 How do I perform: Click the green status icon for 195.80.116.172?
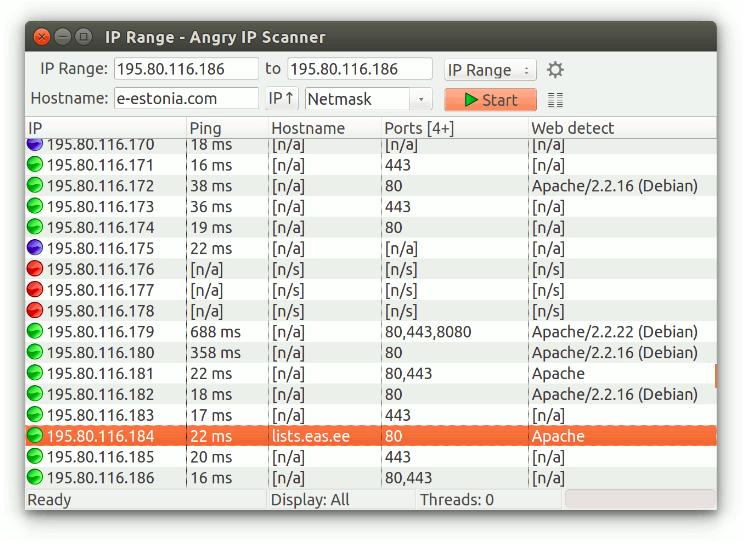pos(35,185)
